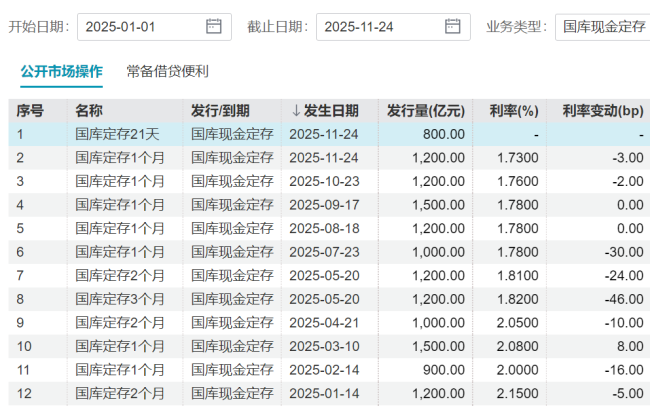Expand the 业务类型 dropdown
The width and height of the screenshot is (650, 406).
[x=602, y=27]
